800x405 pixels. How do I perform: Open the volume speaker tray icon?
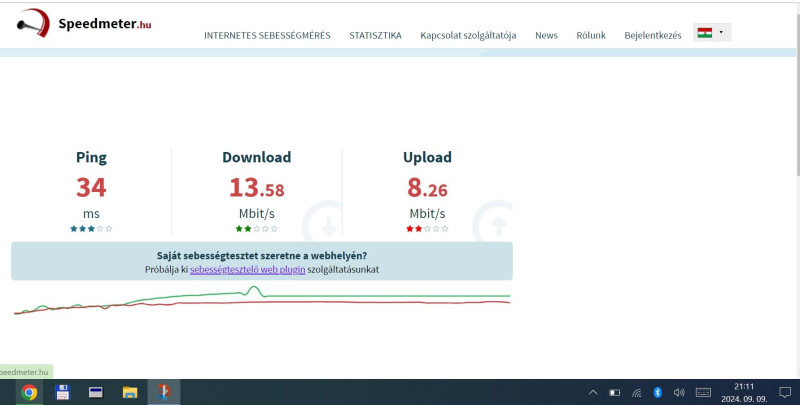point(679,392)
